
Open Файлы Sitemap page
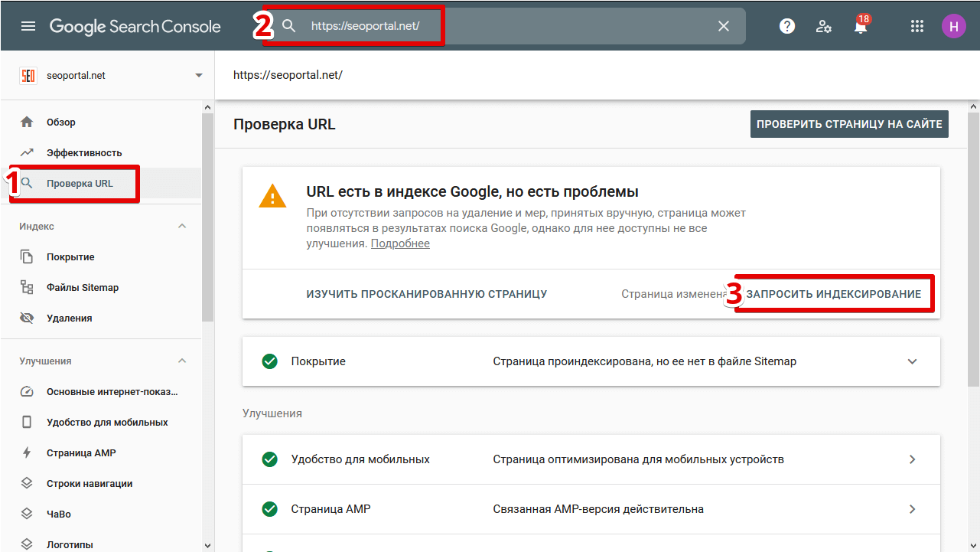point(82,288)
